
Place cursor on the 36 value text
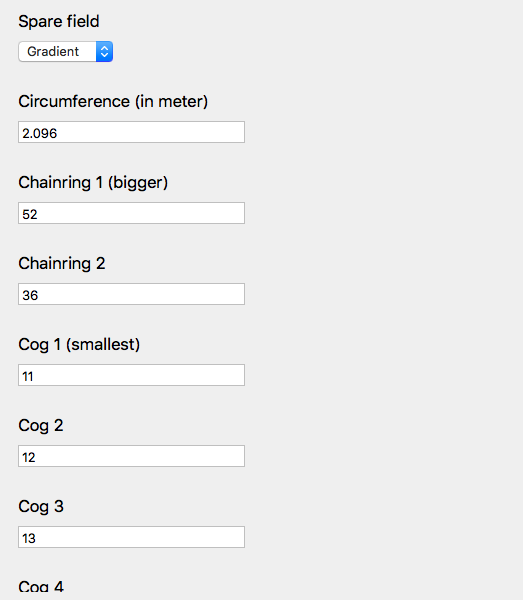[x=30, y=295]
